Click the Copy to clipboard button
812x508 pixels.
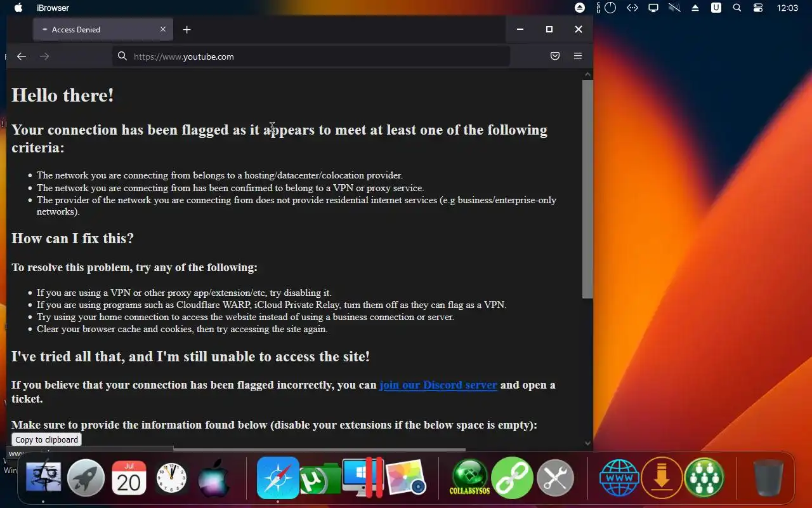point(46,439)
